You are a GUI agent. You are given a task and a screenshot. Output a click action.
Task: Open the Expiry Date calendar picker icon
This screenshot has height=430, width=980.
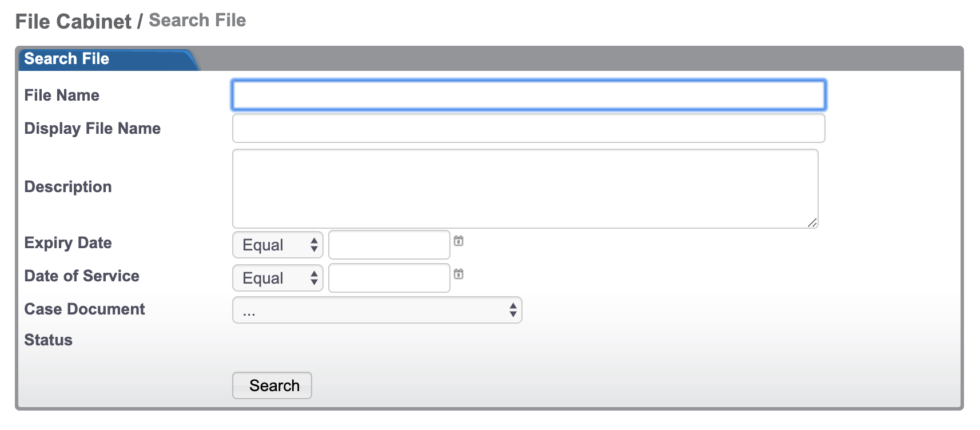[459, 241]
